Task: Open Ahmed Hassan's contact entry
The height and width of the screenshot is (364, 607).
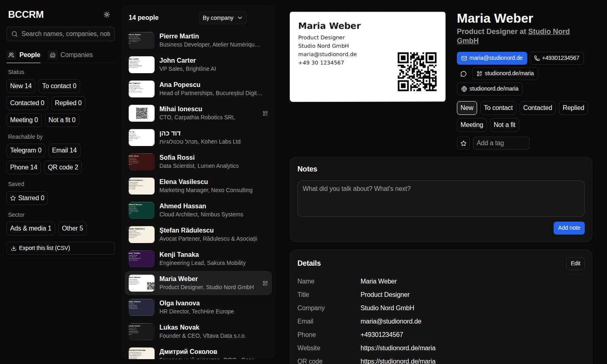Action: coord(198,210)
